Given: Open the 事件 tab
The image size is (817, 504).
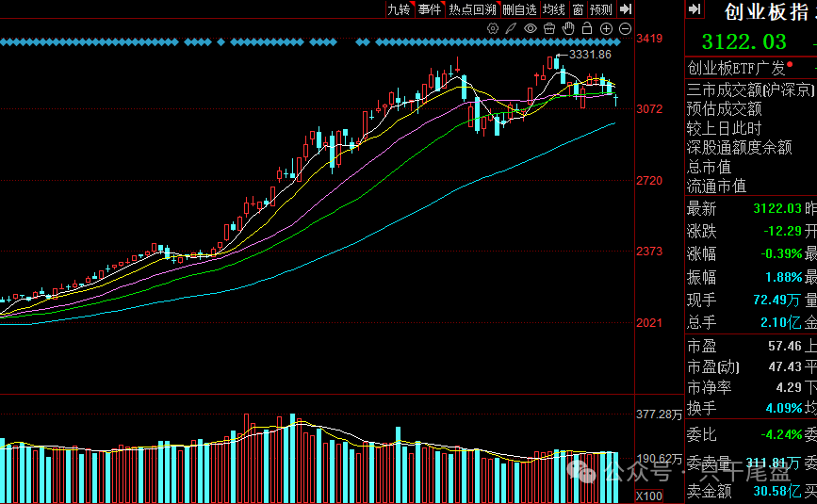Looking at the screenshot, I should [430, 9].
